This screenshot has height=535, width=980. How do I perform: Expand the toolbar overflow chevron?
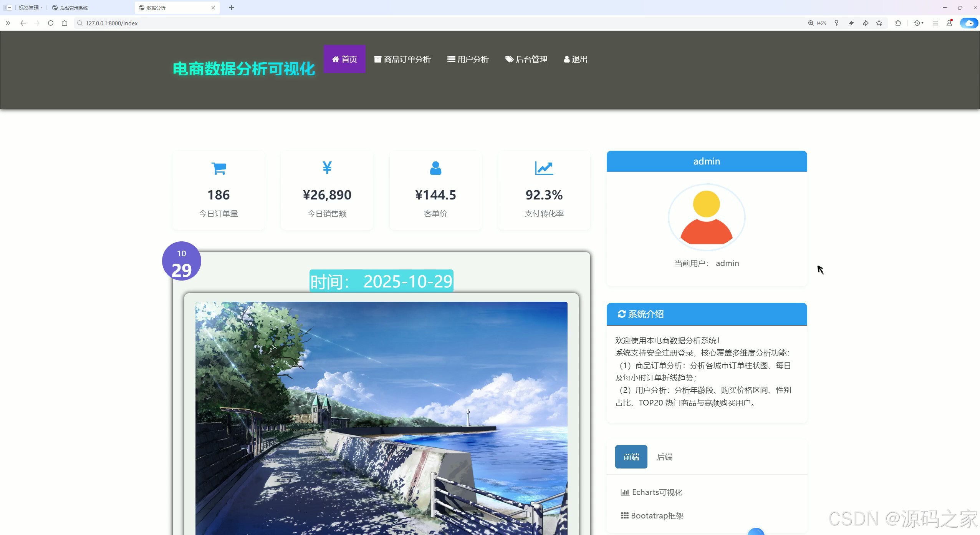click(8, 23)
